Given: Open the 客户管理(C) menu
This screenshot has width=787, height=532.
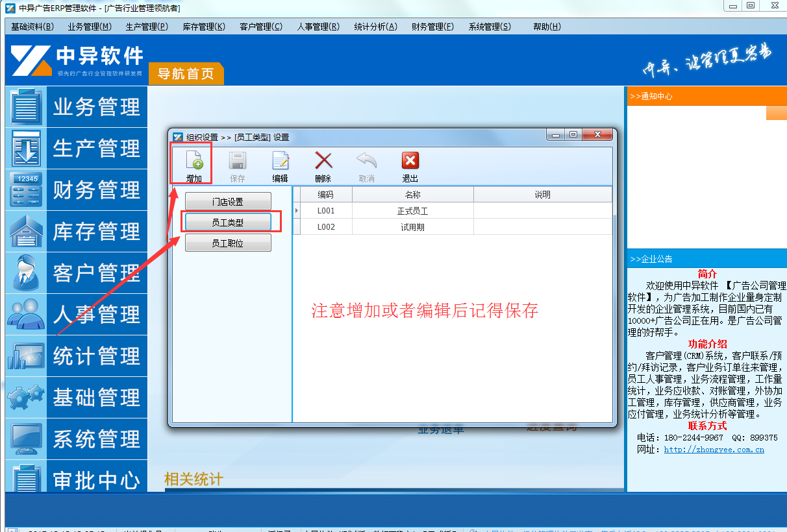Looking at the screenshot, I should (x=261, y=27).
